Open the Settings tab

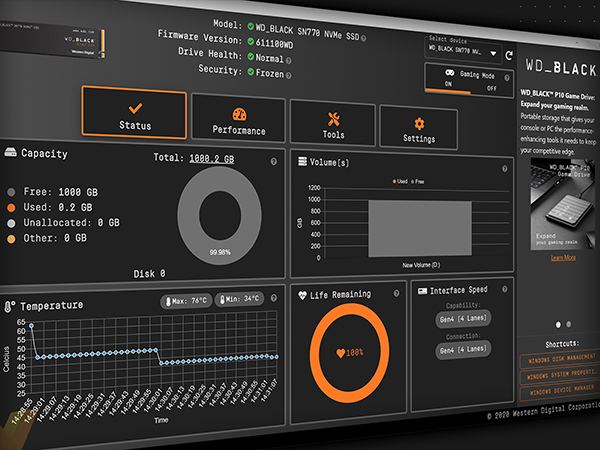click(419, 128)
